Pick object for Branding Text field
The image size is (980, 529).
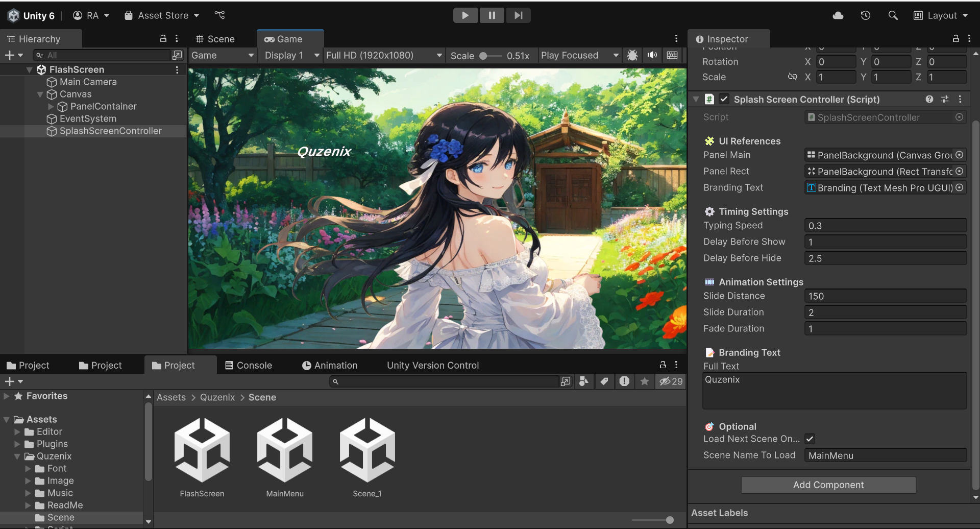pyautogui.click(x=960, y=187)
